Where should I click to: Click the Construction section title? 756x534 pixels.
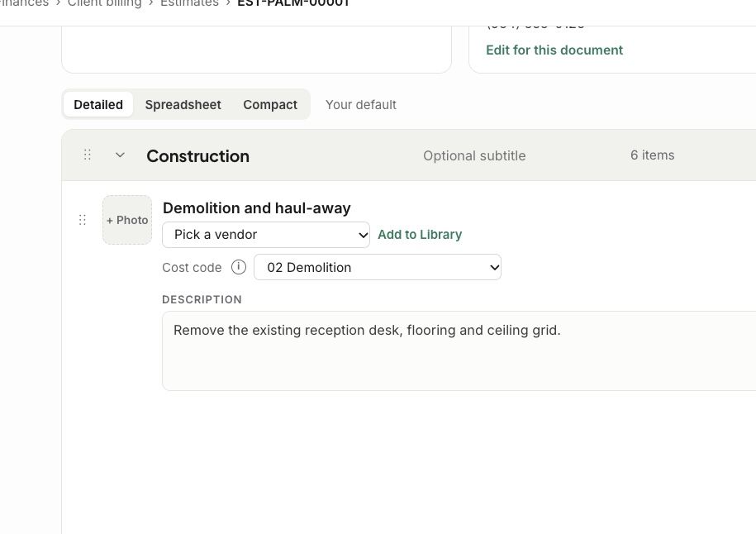click(198, 156)
